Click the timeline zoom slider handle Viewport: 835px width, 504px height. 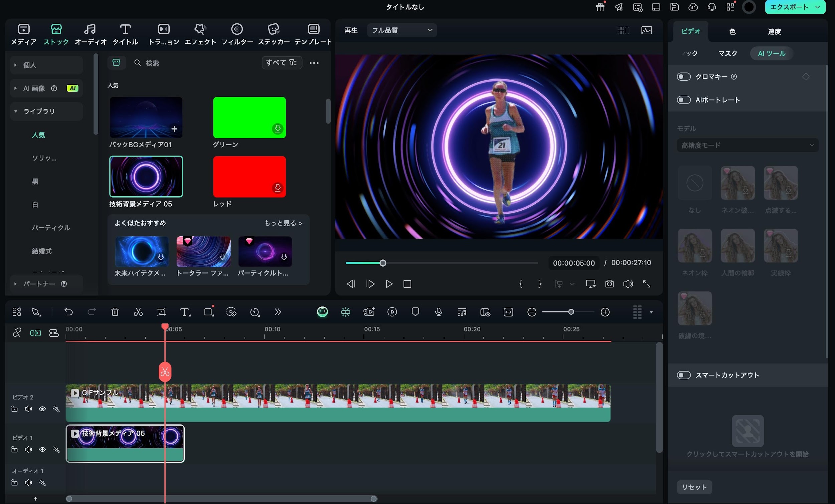(x=571, y=312)
